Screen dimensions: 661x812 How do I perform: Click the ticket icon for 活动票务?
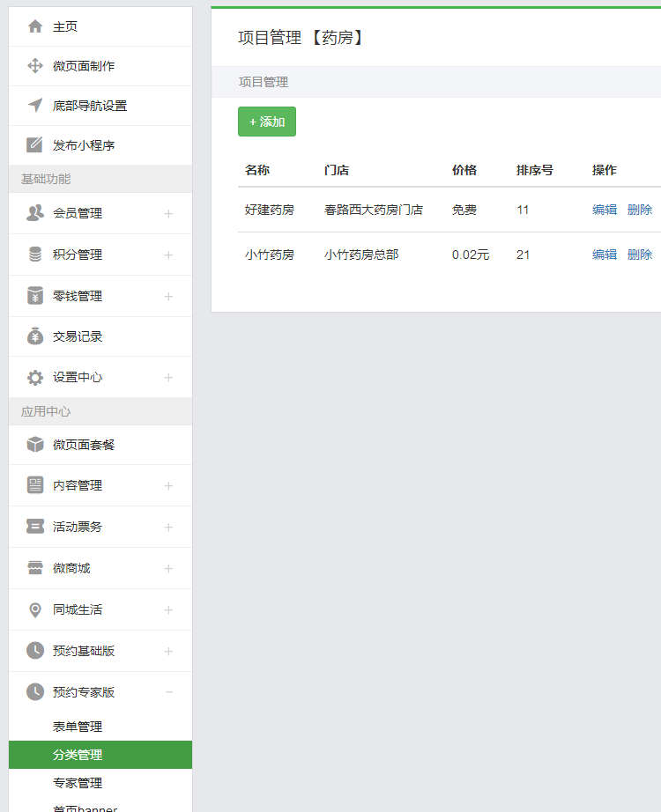(x=35, y=527)
